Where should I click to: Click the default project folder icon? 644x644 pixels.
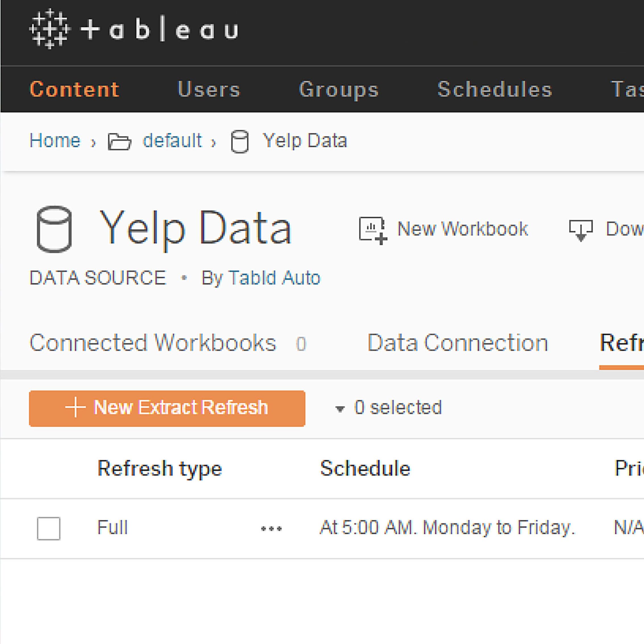119,141
